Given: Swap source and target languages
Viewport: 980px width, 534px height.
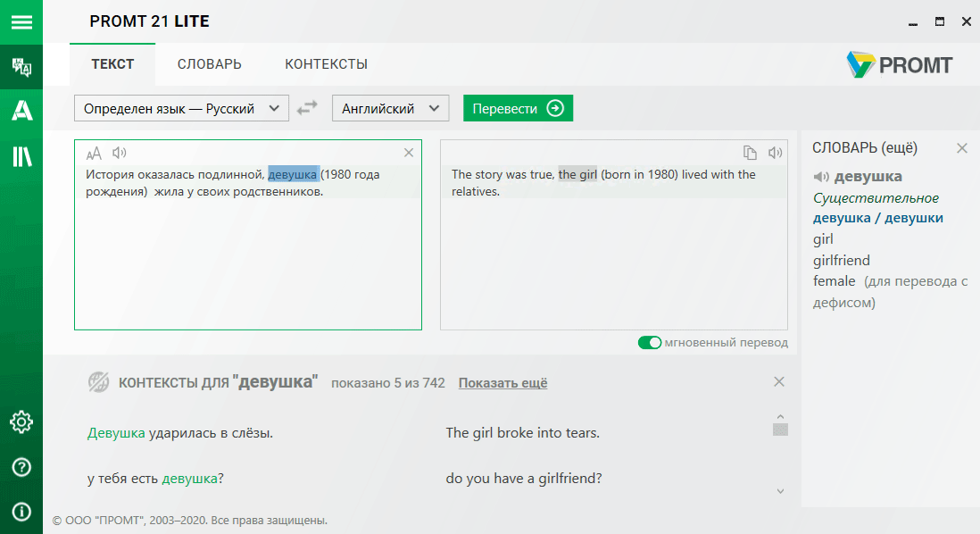Looking at the screenshot, I should click(307, 108).
